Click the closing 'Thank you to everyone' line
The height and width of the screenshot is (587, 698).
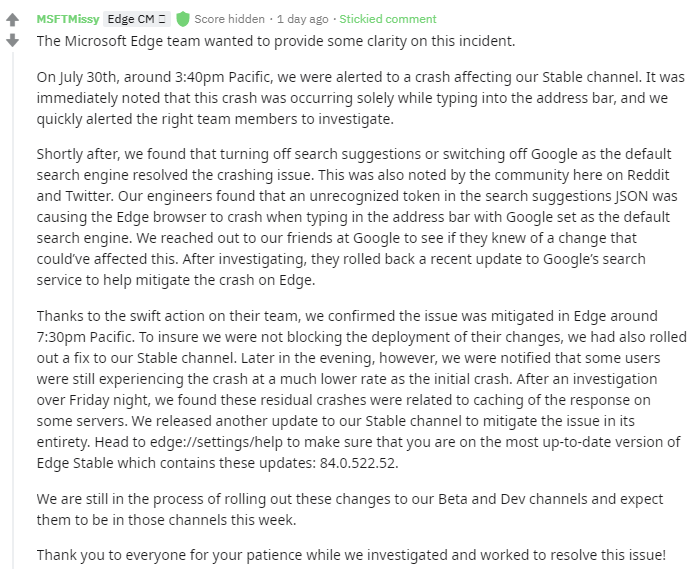[x=351, y=554]
